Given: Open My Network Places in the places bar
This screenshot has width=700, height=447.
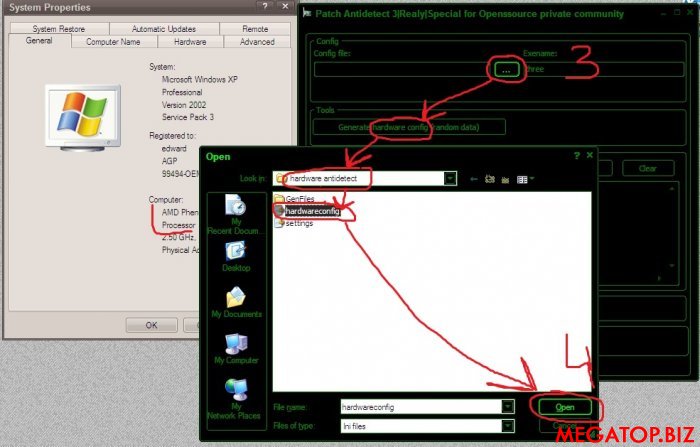Looking at the screenshot, I should coord(235,399).
